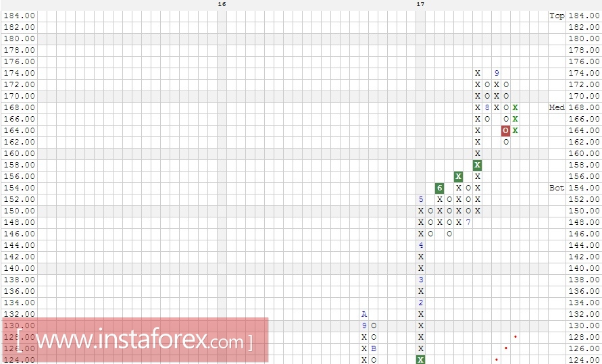Click the blue 9 in the 174.00 row
602x364 pixels.
(x=497, y=73)
